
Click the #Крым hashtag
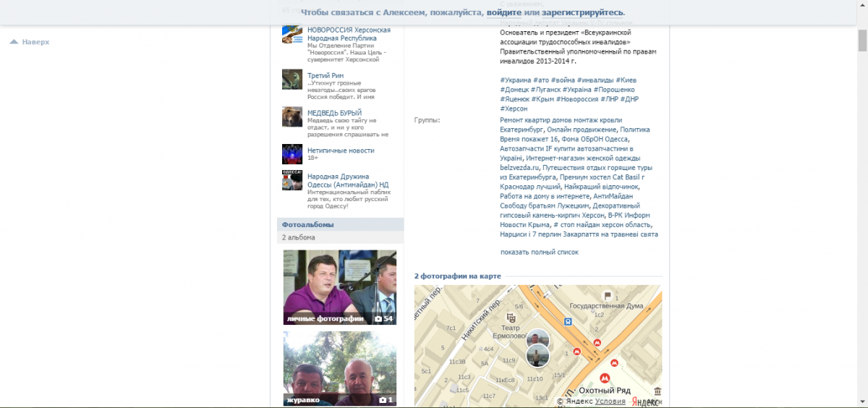[542, 99]
